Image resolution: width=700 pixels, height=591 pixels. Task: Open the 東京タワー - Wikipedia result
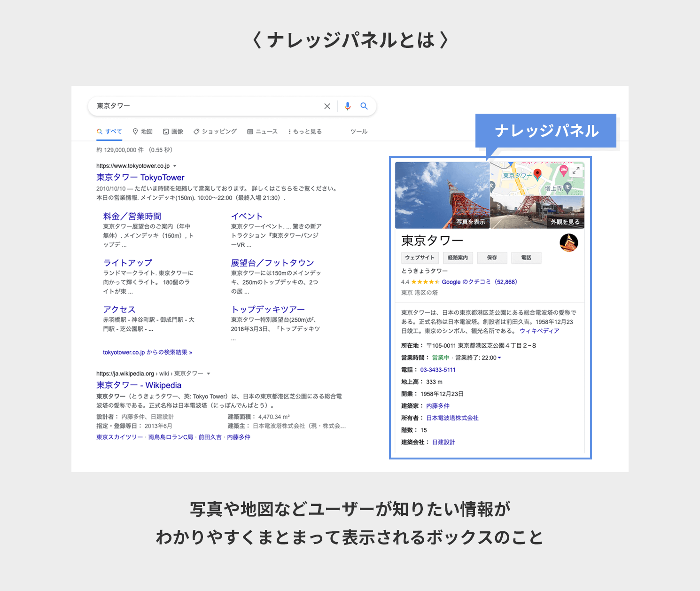[139, 385]
